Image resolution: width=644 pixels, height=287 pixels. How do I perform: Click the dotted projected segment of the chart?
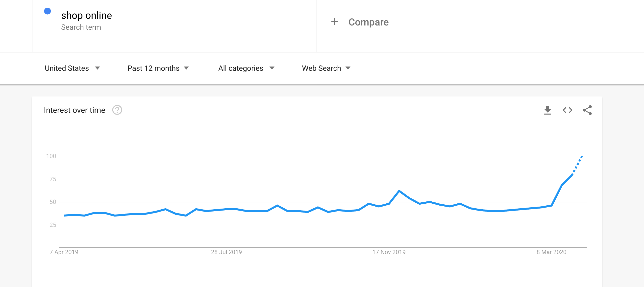click(577, 166)
